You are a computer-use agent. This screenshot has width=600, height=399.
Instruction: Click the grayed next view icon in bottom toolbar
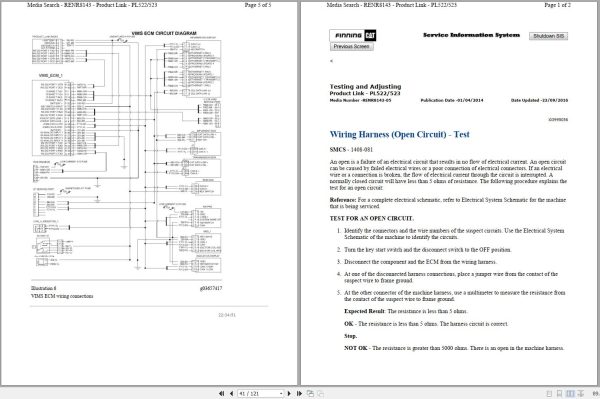[321, 393]
